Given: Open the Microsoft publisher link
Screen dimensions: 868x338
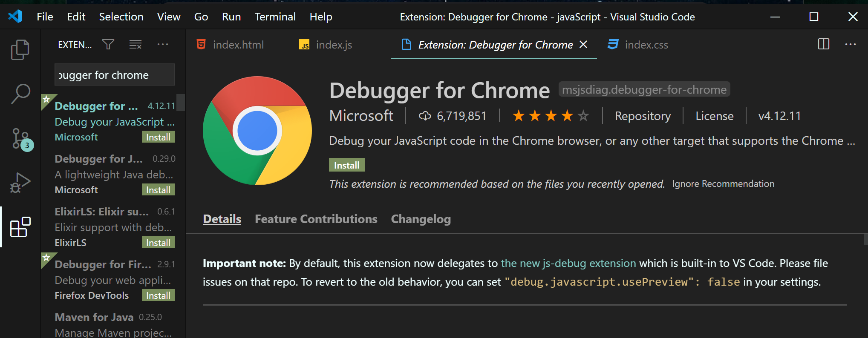Looking at the screenshot, I should 361,116.
